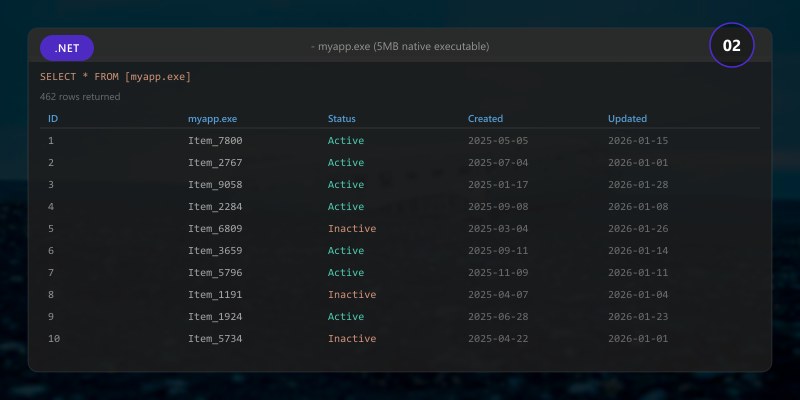This screenshot has height=400, width=800.
Task: Click Active status of Item_1924 row
Action: tap(346, 316)
